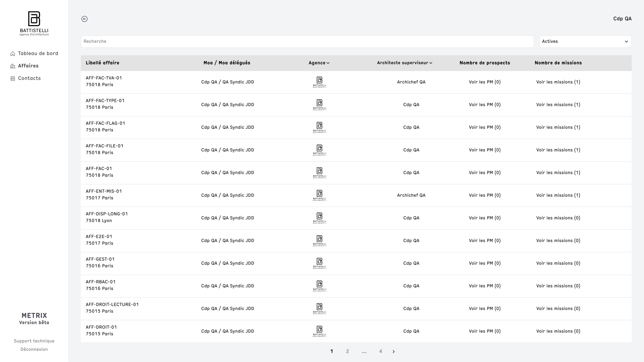The image size is (644, 362).
Task: Open Voir les missions for AFF-FAC-01
Action: point(558,173)
